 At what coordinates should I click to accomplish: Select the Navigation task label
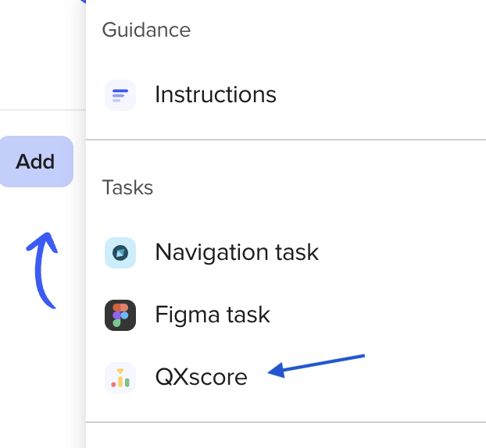coord(237,253)
